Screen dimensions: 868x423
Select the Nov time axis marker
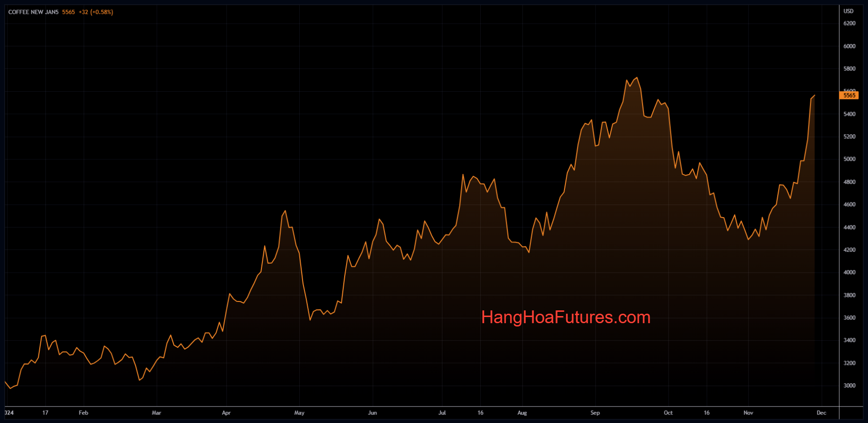(x=748, y=413)
